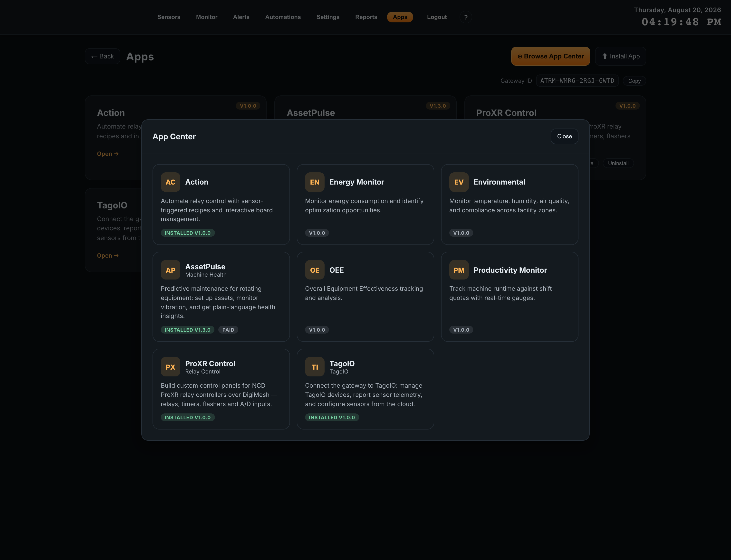Click Uninstall on the ProXR Control card
Screen dimensions: 731x560
[618, 163]
